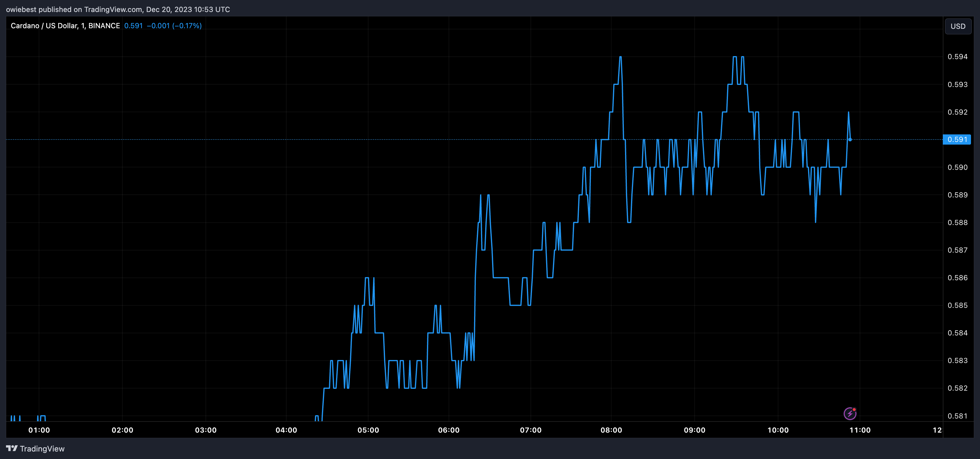Click the current price label 0.591
The image size is (980, 459).
coord(957,139)
